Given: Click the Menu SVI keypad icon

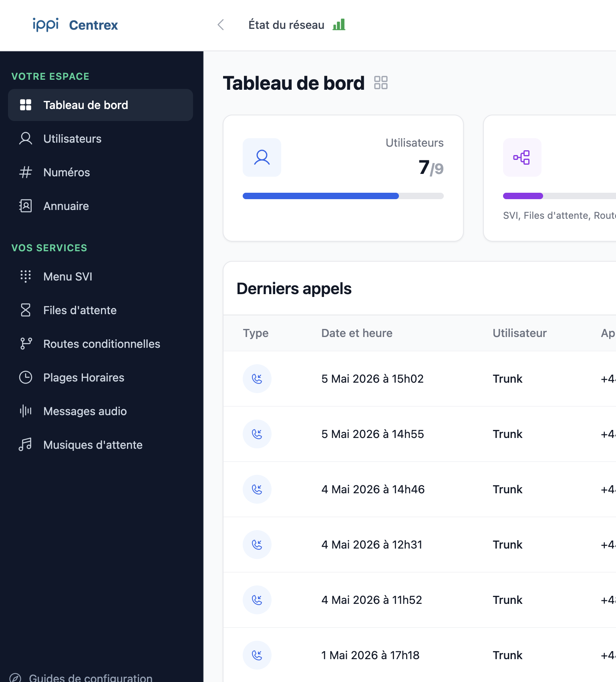Looking at the screenshot, I should pyautogui.click(x=26, y=276).
